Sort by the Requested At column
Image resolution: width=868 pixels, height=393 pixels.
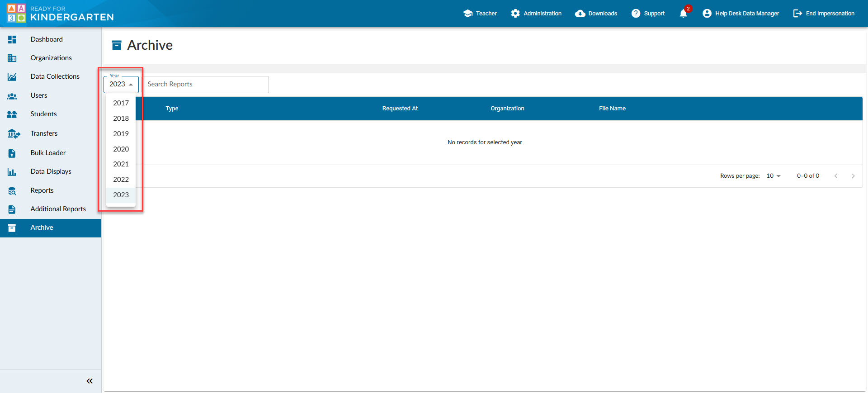pyautogui.click(x=400, y=109)
